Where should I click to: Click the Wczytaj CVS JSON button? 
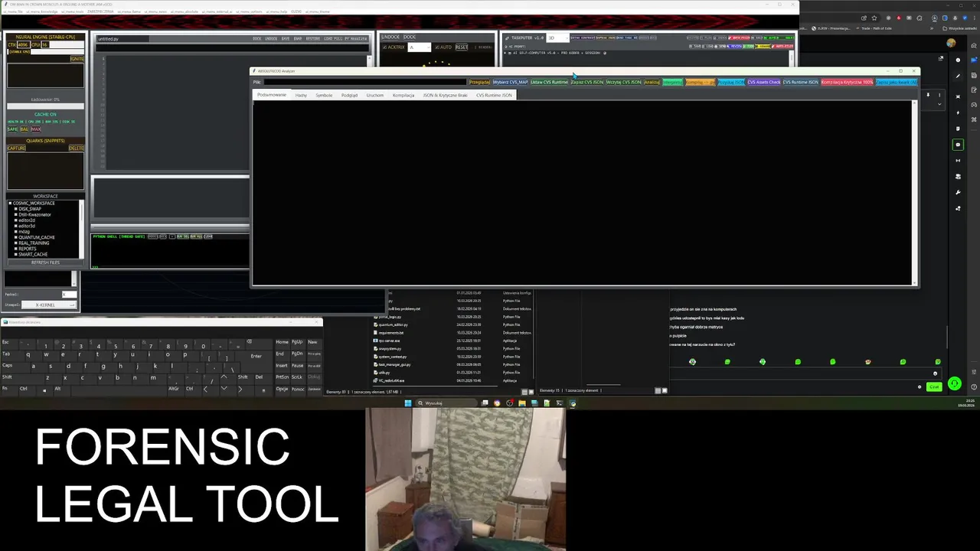(x=624, y=82)
